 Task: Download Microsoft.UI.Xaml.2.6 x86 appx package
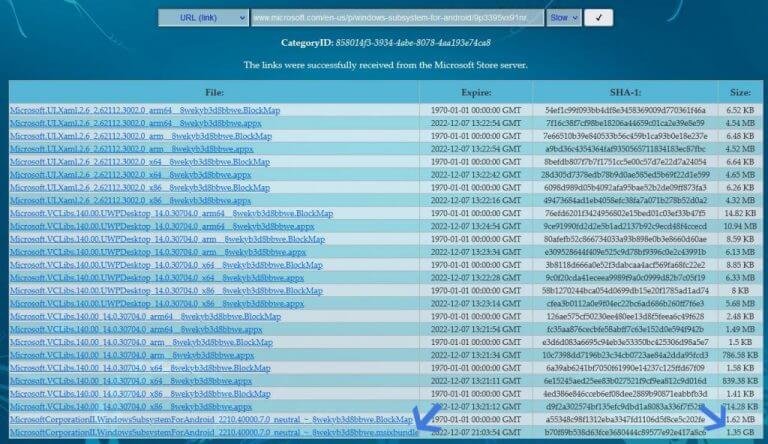click(130, 200)
